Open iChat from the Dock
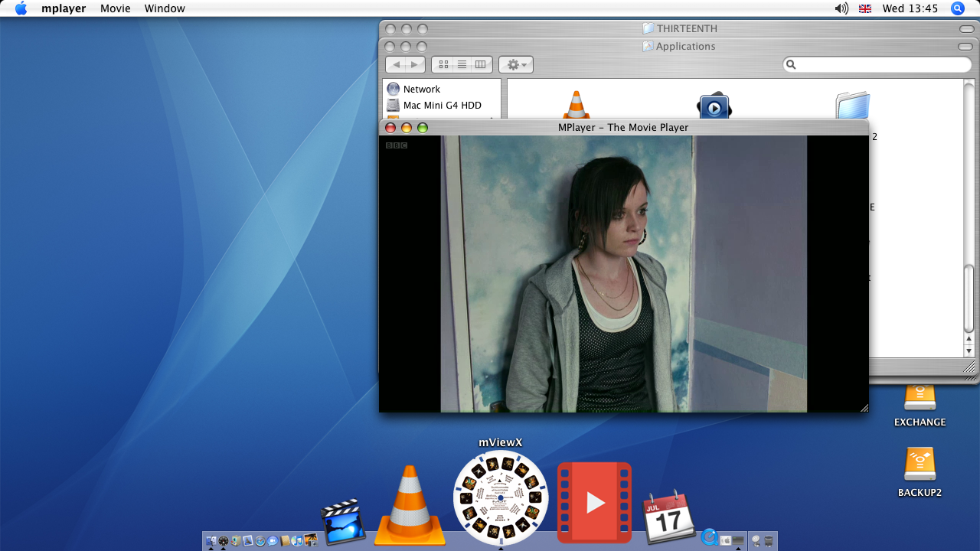980x551 pixels. pyautogui.click(x=273, y=540)
